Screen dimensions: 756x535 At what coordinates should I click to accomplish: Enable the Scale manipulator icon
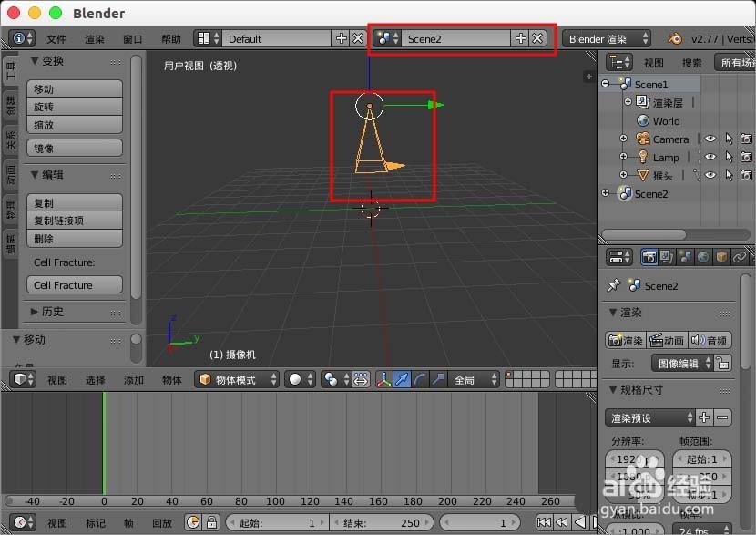point(438,380)
